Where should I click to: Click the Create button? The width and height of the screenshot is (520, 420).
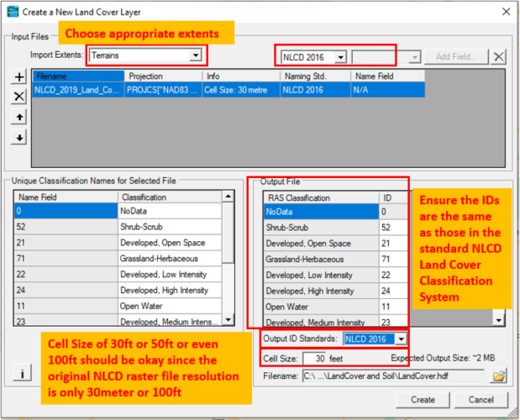(x=423, y=400)
